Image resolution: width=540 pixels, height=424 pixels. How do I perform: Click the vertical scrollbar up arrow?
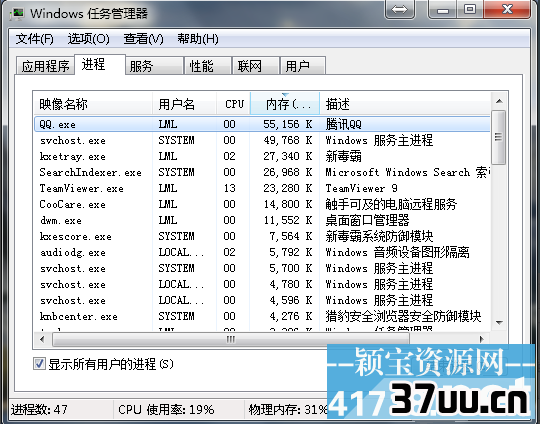coord(499,101)
